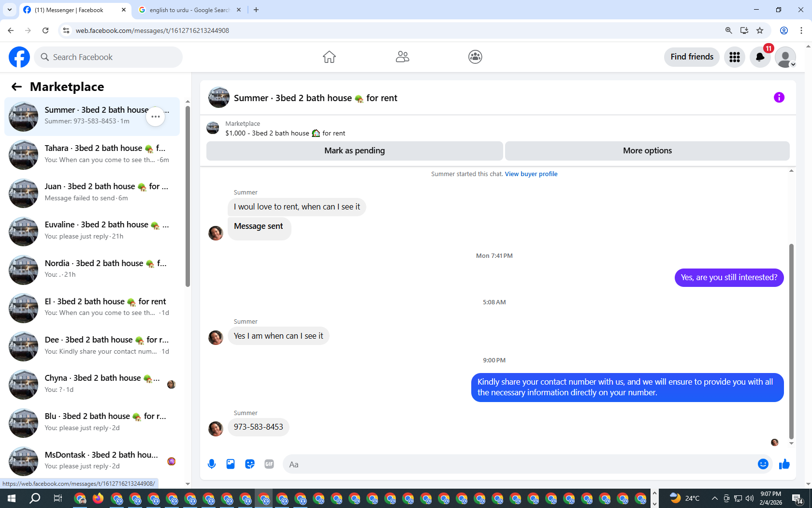Reload the page
The image size is (812, 508).
coord(45,30)
